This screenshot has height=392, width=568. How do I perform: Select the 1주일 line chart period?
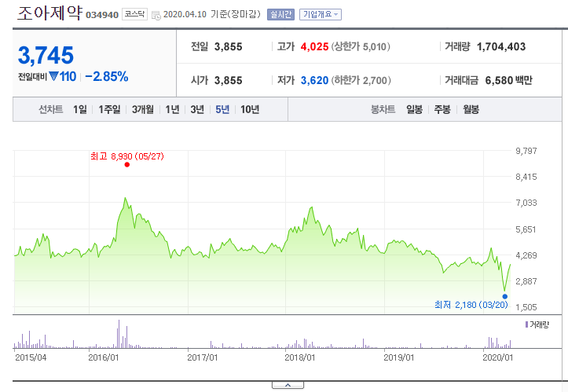coord(109,109)
